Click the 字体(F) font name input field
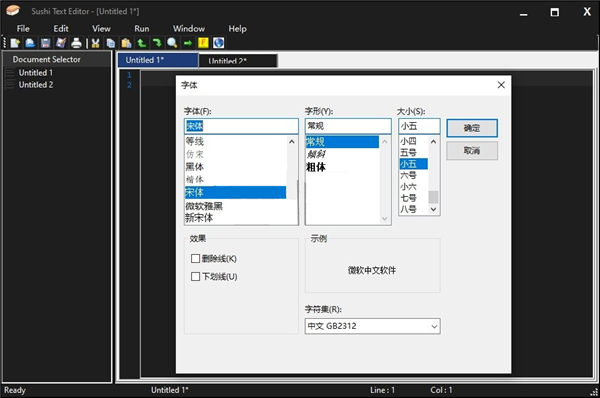Image resolution: width=600 pixels, height=398 pixels. pyautogui.click(x=241, y=126)
